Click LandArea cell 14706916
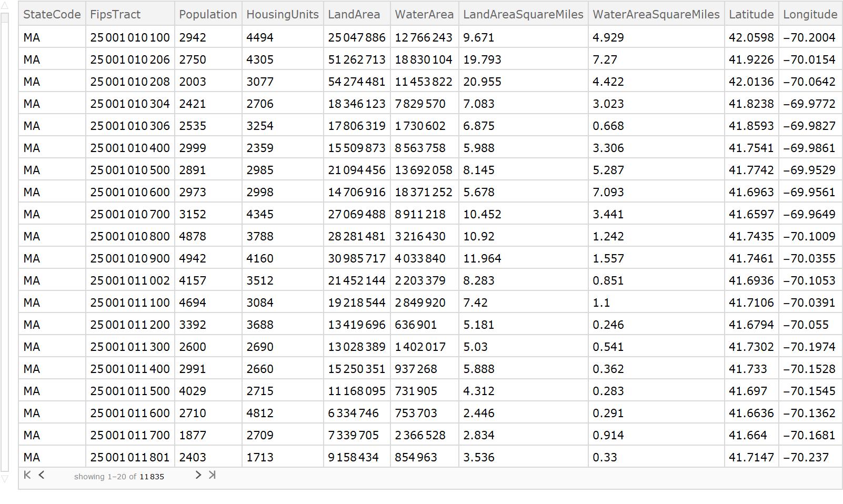This screenshot has width=843, height=504. pos(357,192)
